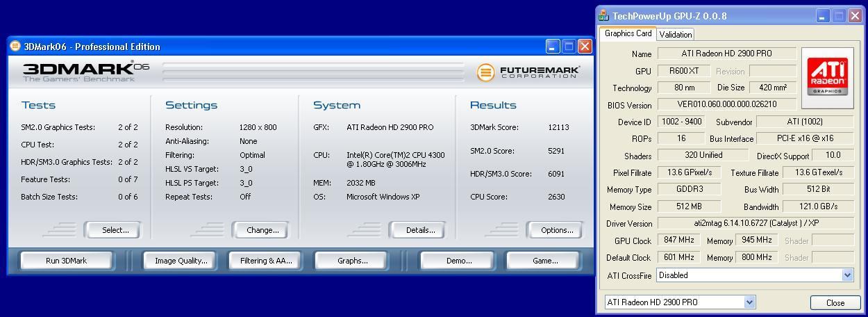Screen dimensions: 868x317
Task: Click the MEM value 2032 MB
Action: (x=360, y=183)
